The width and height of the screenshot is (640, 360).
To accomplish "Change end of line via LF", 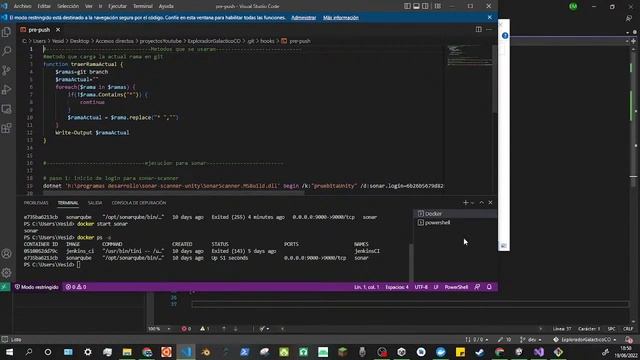I will pyautogui.click(x=436, y=287).
